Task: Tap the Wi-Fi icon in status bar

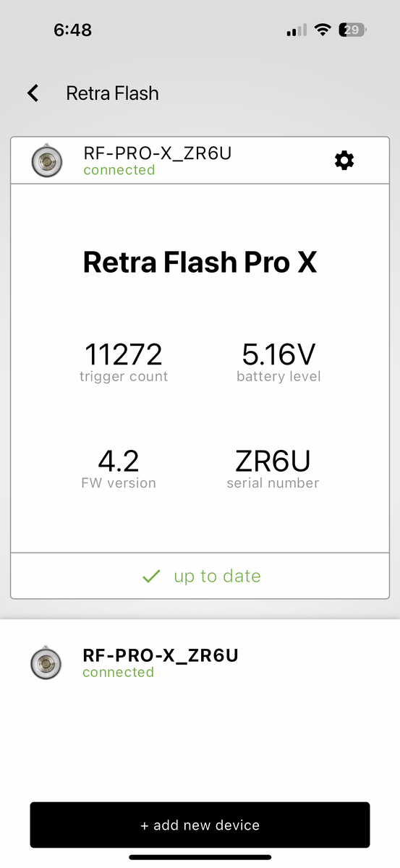Action: [322, 30]
